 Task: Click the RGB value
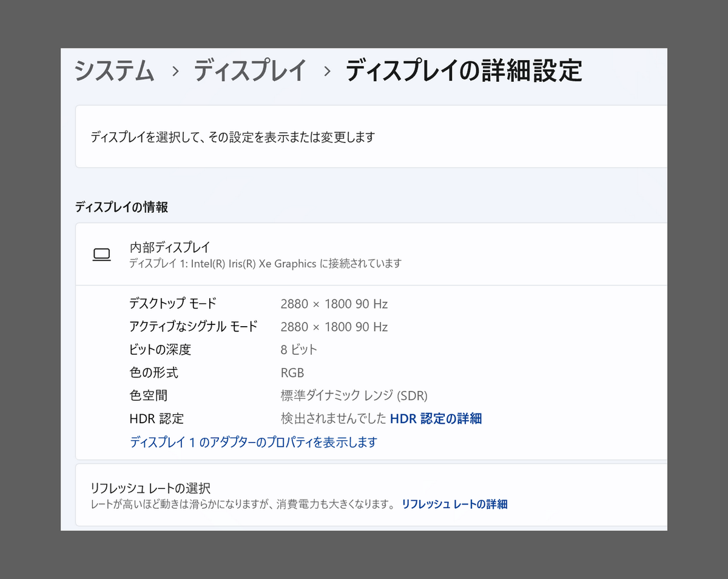coord(292,373)
